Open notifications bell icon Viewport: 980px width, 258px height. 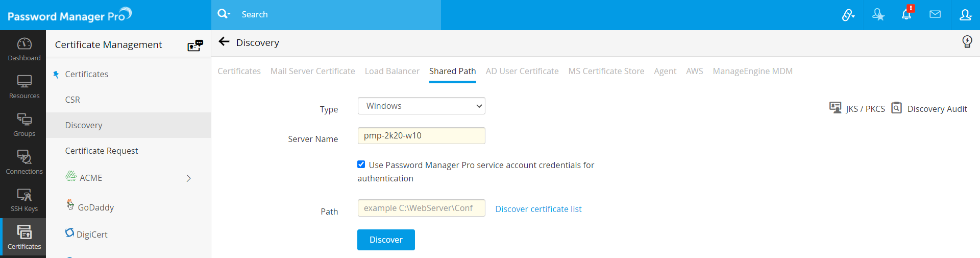pos(906,14)
